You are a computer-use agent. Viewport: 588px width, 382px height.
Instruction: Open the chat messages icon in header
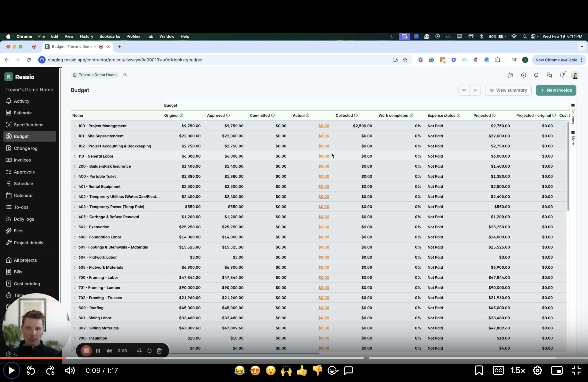click(x=549, y=75)
